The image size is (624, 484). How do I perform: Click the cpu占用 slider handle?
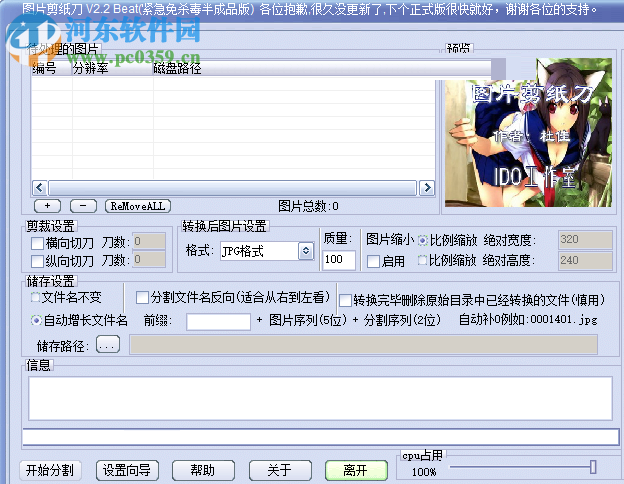[593, 467]
